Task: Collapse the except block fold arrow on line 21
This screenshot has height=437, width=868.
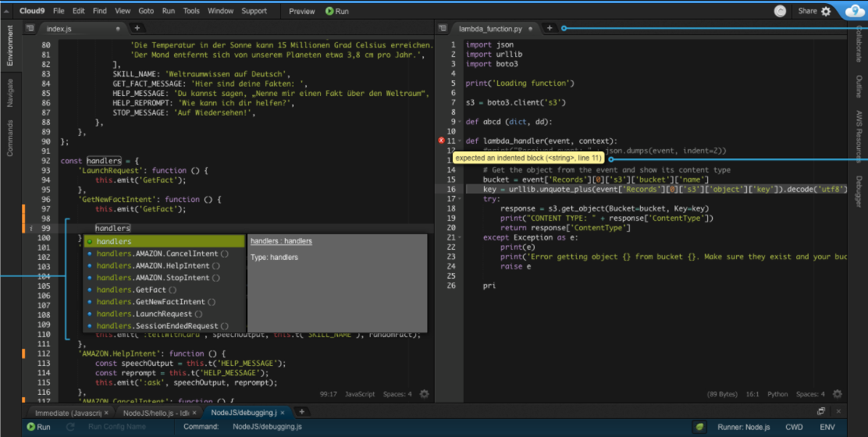Action: [x=460, y=237]
